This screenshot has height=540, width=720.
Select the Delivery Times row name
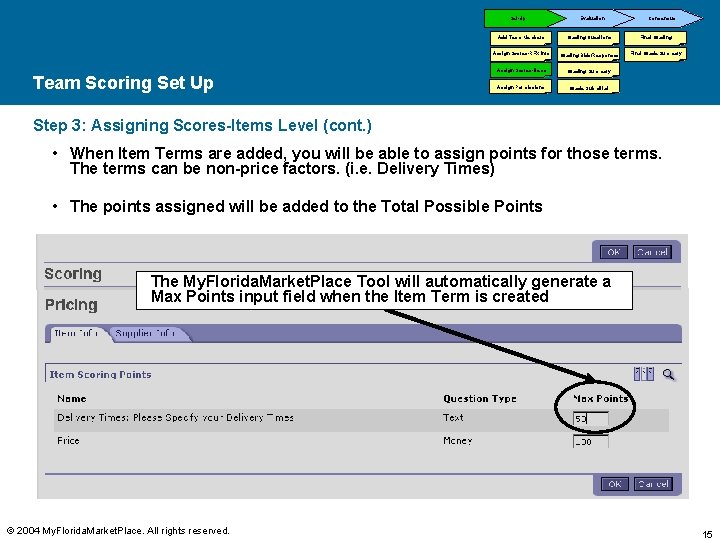[x=175, y=418]
